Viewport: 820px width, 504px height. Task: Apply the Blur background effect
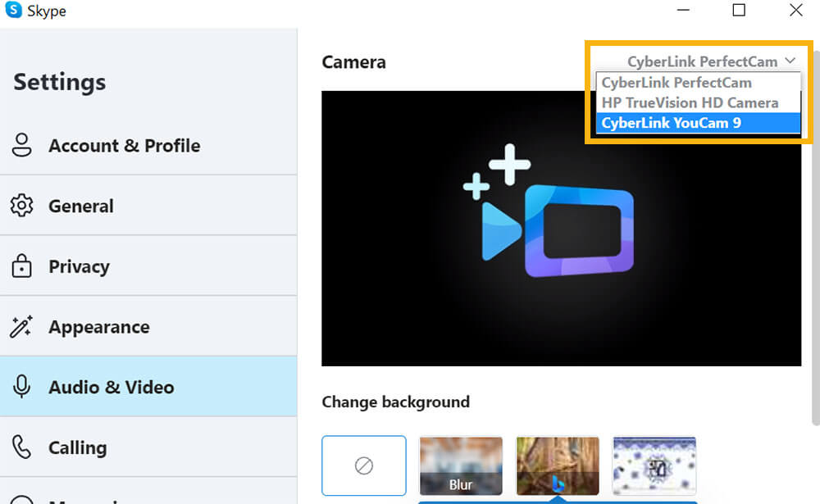(x=461, y=465)
